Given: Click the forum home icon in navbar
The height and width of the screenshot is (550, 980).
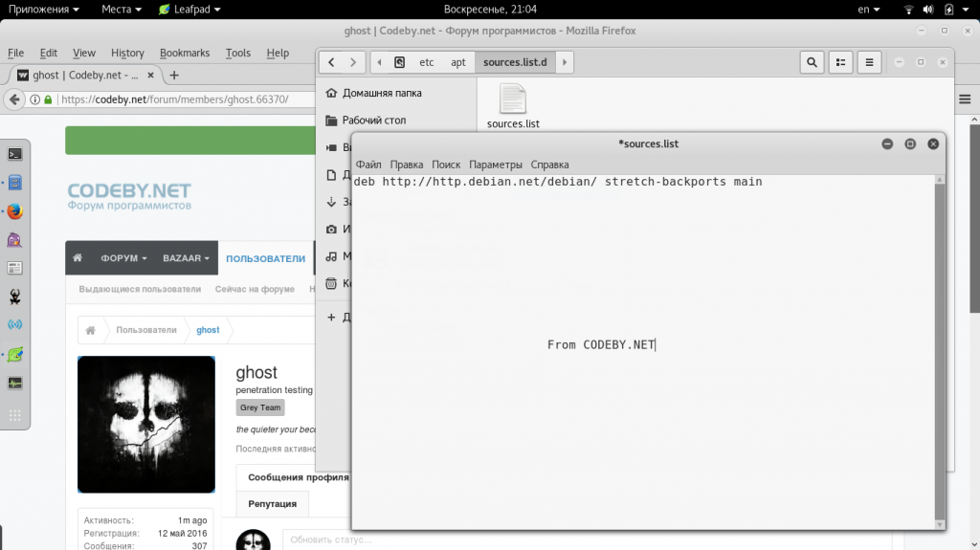Looking at the screenshot, I should pyautogui.click(x=78, y=257).
